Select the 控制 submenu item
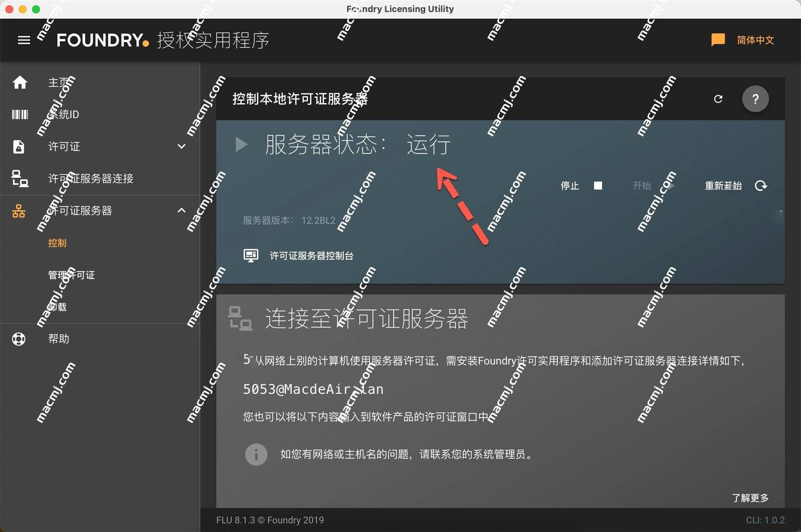Screen dimensions: 801x532 click(x=57, y=243)
